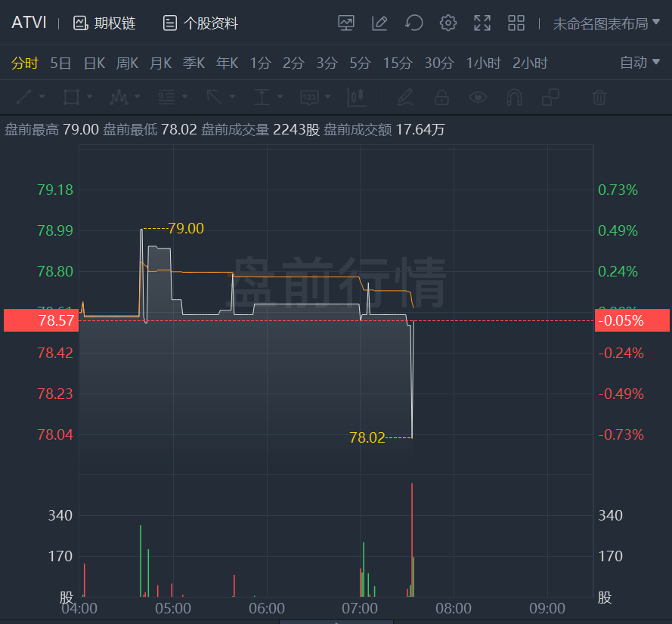
Task: Switch to the 周K weekly tab
Action: pyautogui.click(x=127, y=63)
